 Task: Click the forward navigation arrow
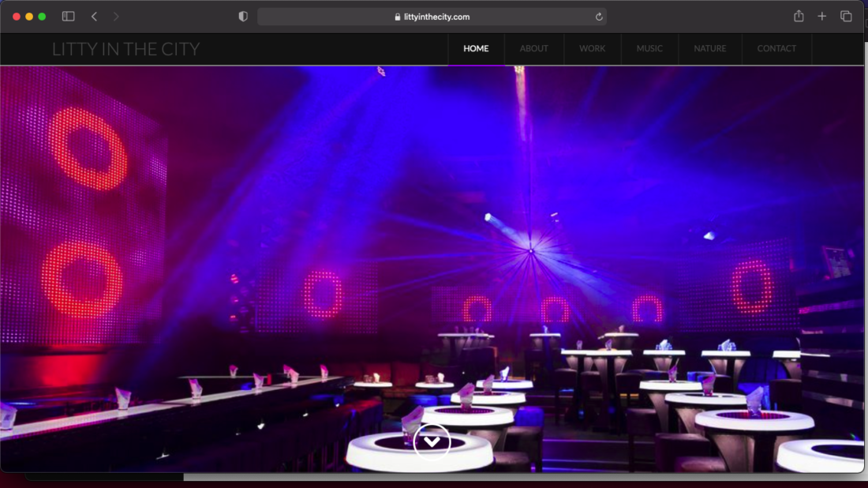pos(117,17)
